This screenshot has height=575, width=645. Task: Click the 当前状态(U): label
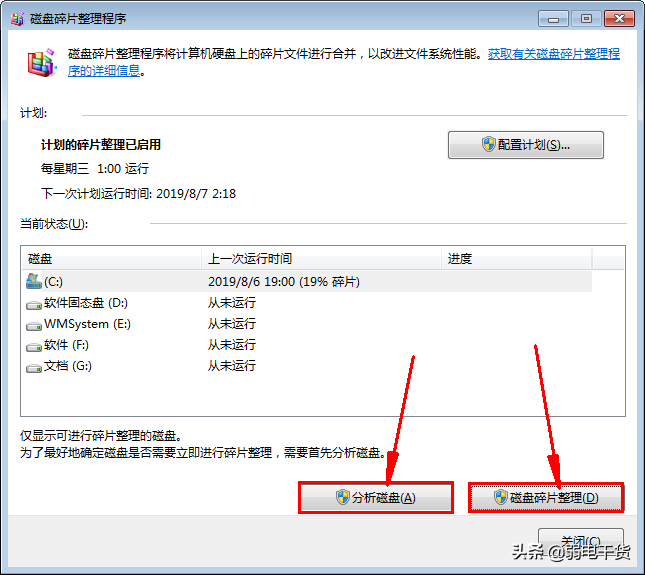pyautogui.click(x=54, y=224)
